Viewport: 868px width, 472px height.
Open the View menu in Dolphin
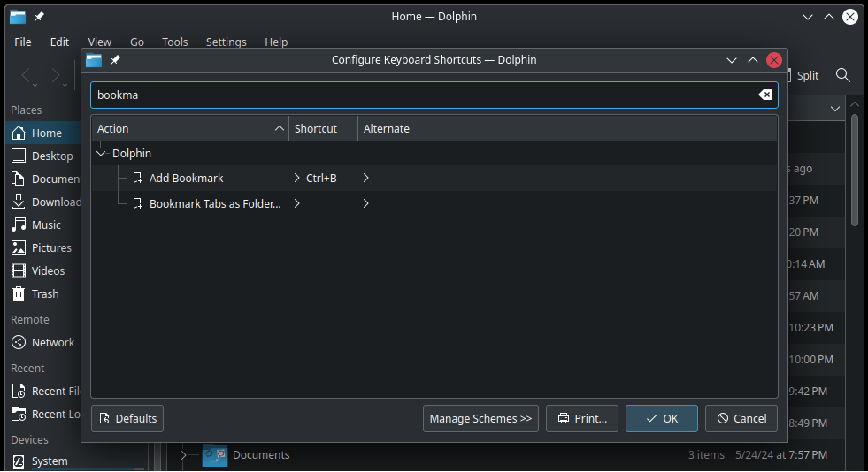tap(100, 42)
